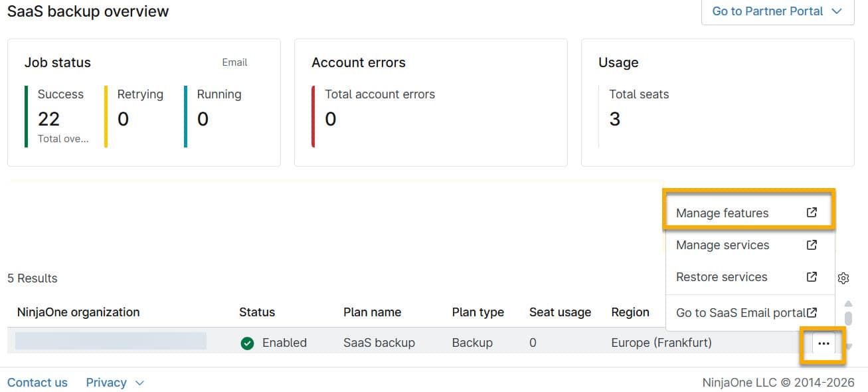
Task: Click the Plan name column header
Action: (x=372, y=312)
